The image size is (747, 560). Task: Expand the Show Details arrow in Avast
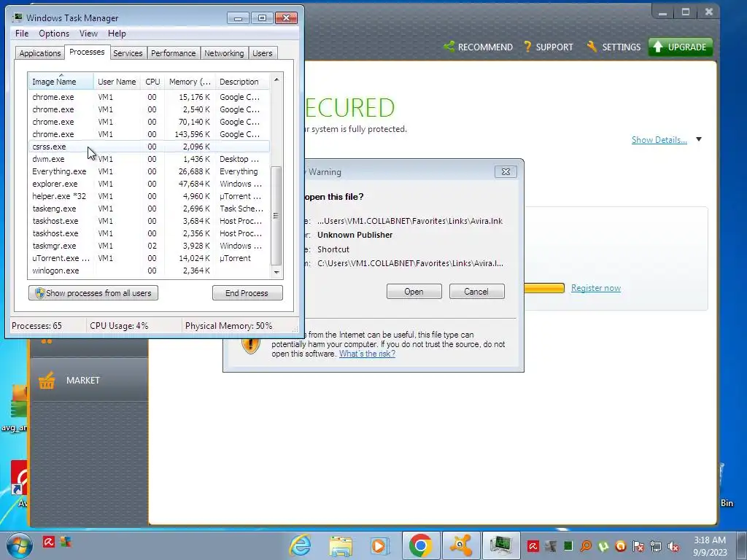point(699,139)
